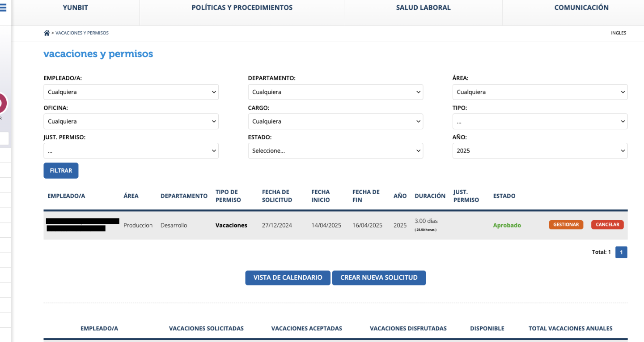Expand the Estado dropdown
The width and height of the screenshot is (644, 342).
tap(335, 151)
